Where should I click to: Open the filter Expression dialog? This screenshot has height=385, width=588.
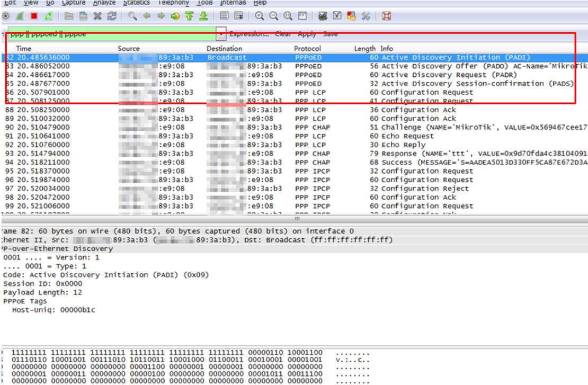(249, 34)
